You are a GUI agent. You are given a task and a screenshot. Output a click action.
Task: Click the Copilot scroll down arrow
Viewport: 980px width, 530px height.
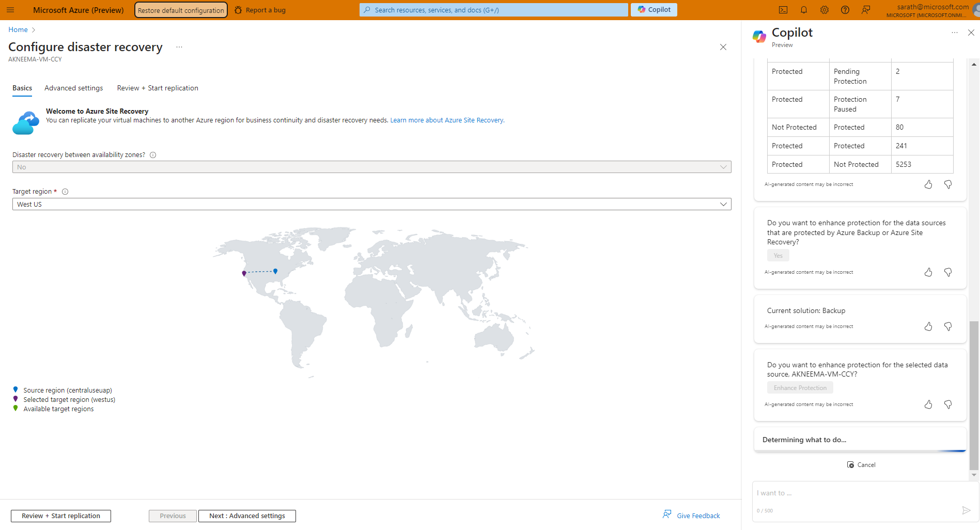click(974, 475)
